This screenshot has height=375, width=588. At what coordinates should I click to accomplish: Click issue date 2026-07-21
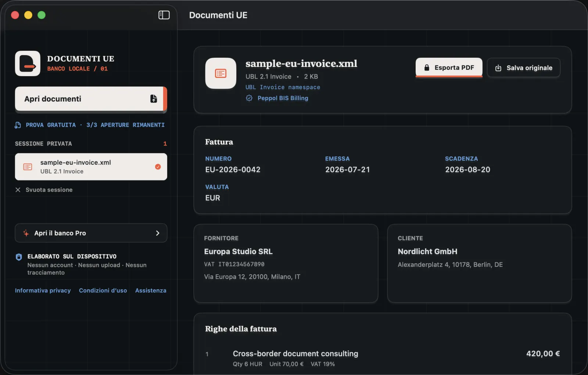tap(347, 169)
